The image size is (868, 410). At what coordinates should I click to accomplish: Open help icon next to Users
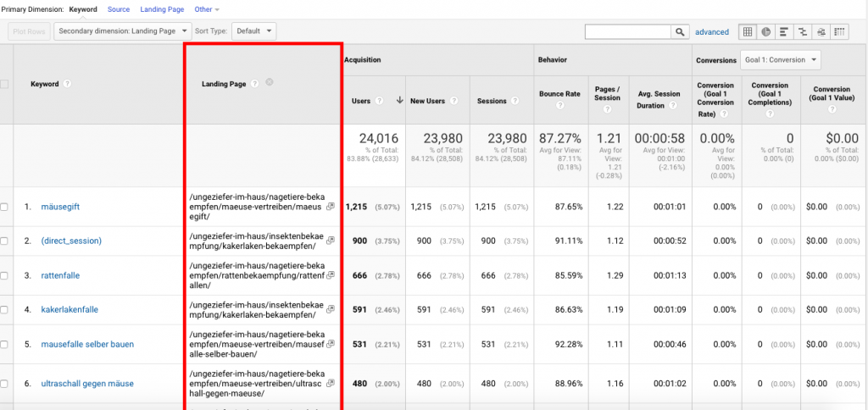click(379, 102)
